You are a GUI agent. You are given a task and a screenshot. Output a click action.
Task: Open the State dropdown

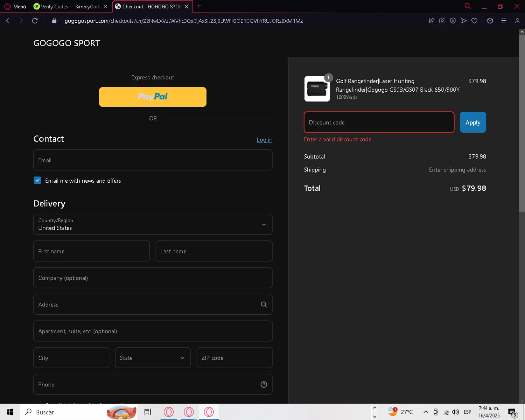coord(153,357)
